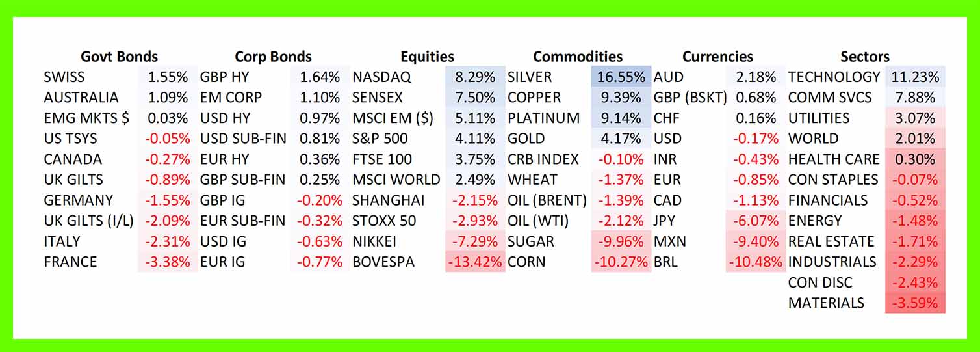
Task: Click the HEALTH CARE sector label
Action: click(x=833, y=159)
